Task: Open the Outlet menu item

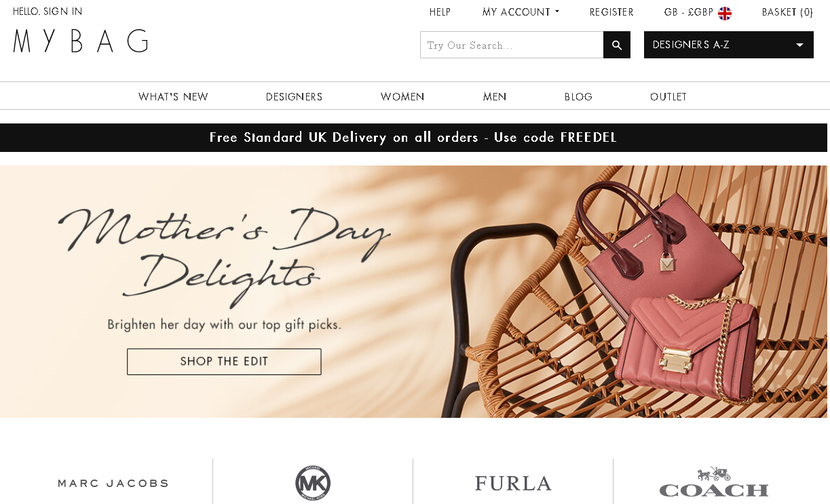Action: point(668,97)
